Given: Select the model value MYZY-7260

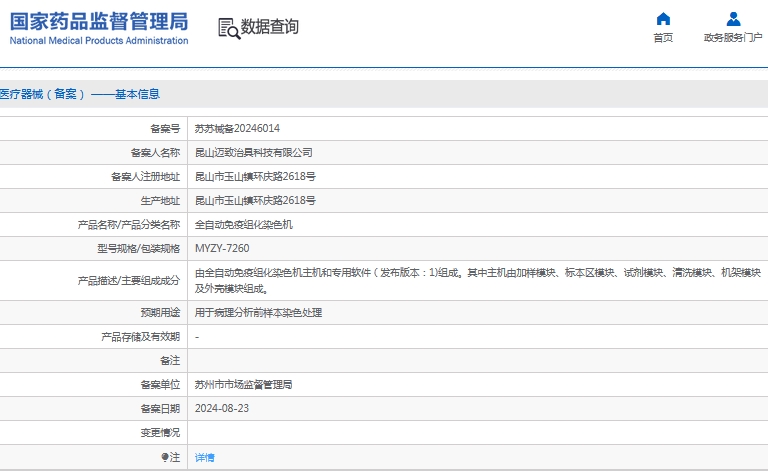Looking at the screenshot, I should (x=222, y=249).
